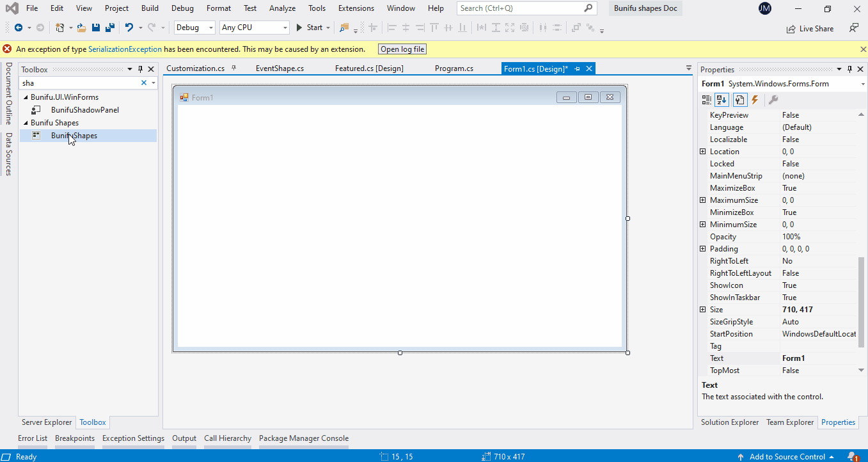Open the Edit menu
The image size is (868, 462).
57,8
